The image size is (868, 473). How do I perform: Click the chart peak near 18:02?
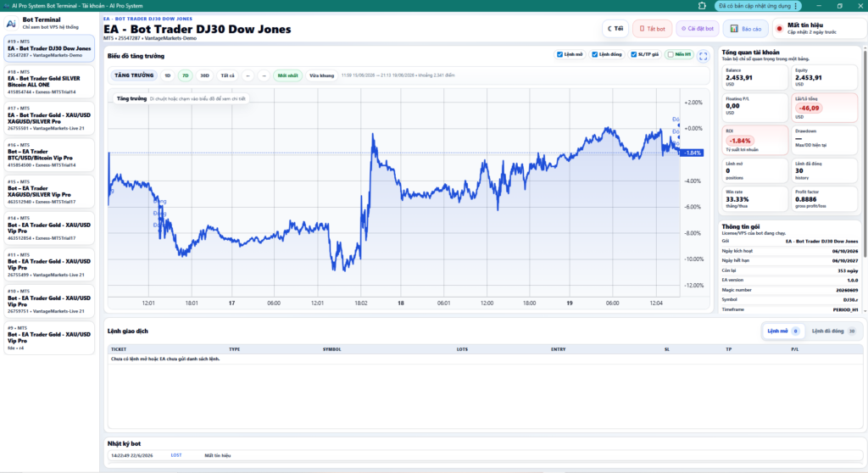[373, 135]
